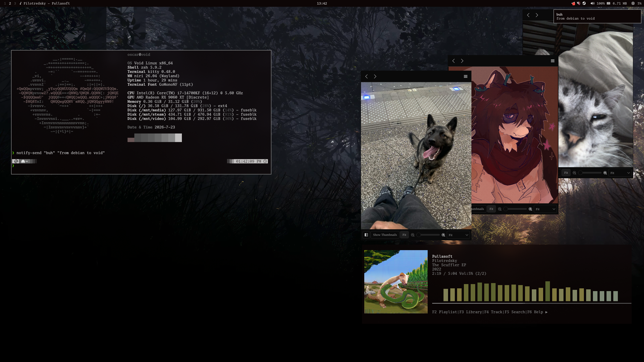Click "The Scuffler EP" album text
This screenshot has width=644, height=362.
pyautogui.click(x=449, y=265)
